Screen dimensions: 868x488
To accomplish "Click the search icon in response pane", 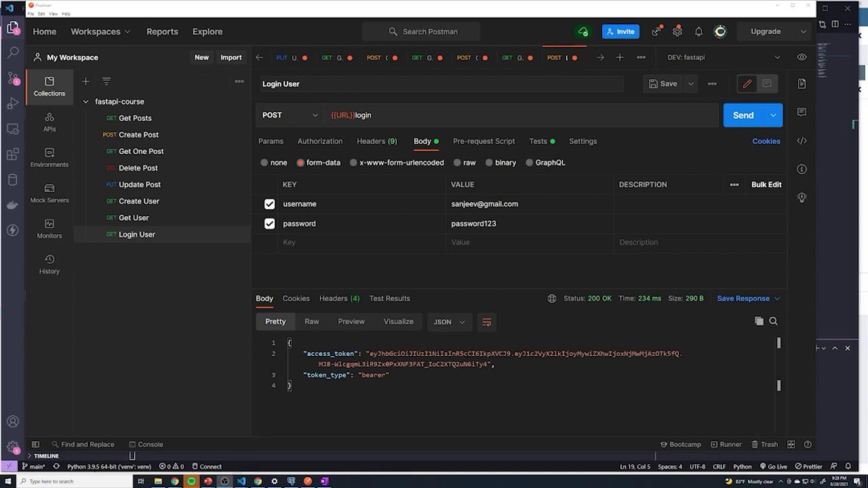I will tap(773, 321).
